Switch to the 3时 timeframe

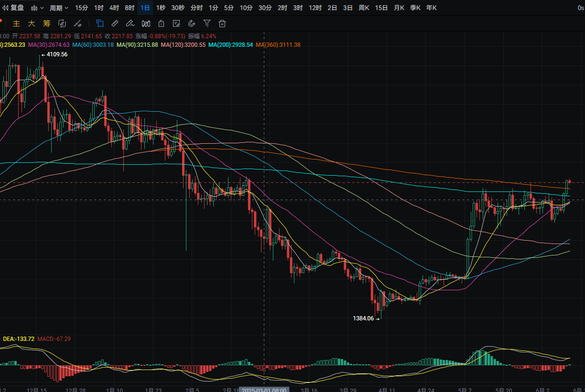click(298, 8)
